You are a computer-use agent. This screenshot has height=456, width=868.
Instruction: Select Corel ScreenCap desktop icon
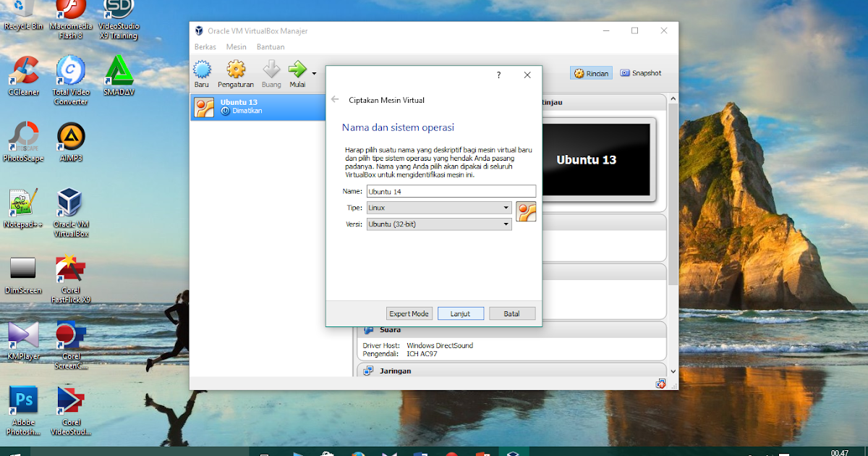[71, 345]
